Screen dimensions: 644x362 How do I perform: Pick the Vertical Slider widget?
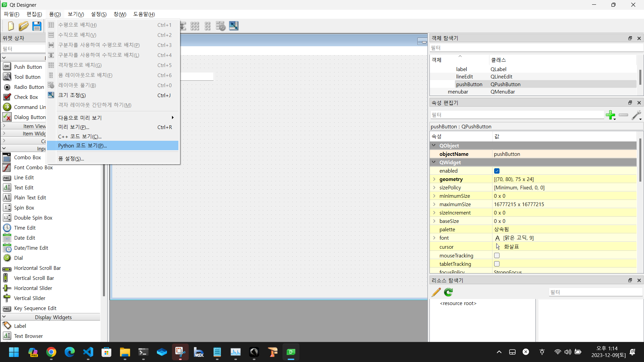coord(30,298)
